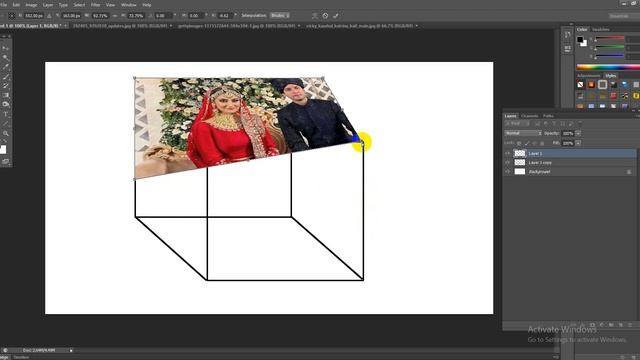Select the Type tool

point(6,114)
